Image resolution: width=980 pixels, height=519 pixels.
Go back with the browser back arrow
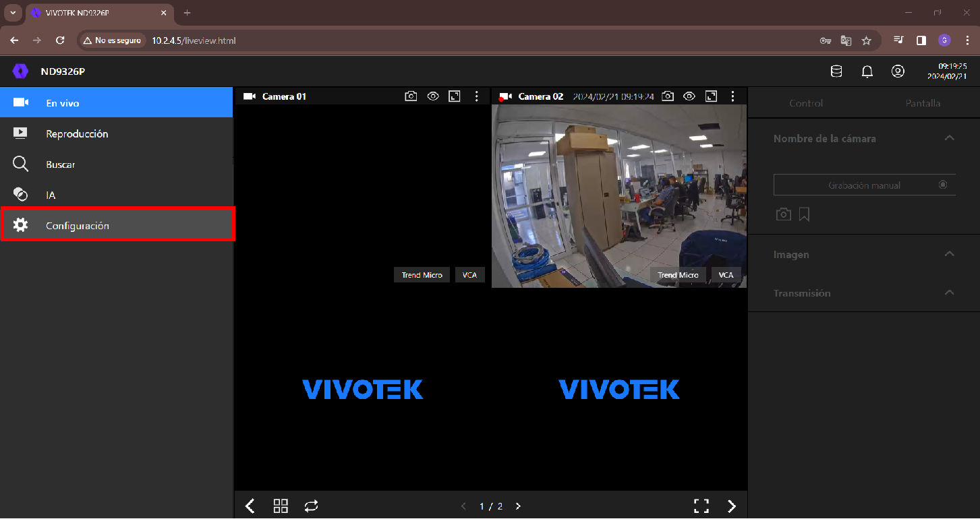tap(14, 40)
